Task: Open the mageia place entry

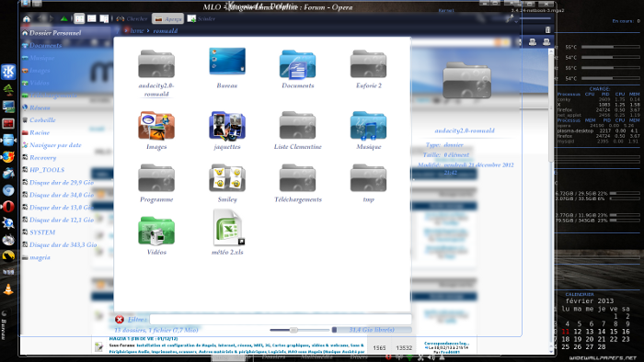Action: (40, 257)
